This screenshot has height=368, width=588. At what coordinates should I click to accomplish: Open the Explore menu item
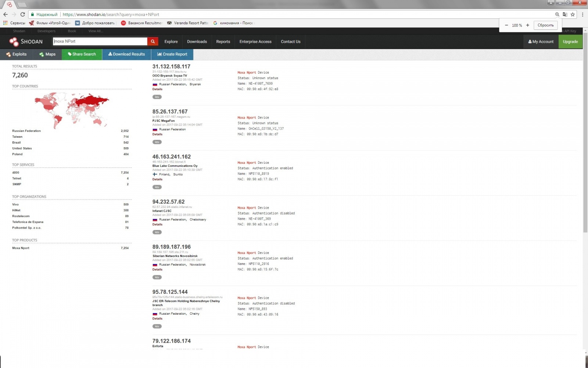(171, 42)
